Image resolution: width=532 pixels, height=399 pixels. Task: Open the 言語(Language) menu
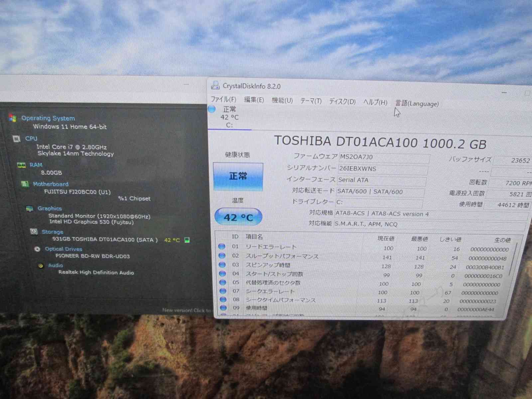point(417,103)
